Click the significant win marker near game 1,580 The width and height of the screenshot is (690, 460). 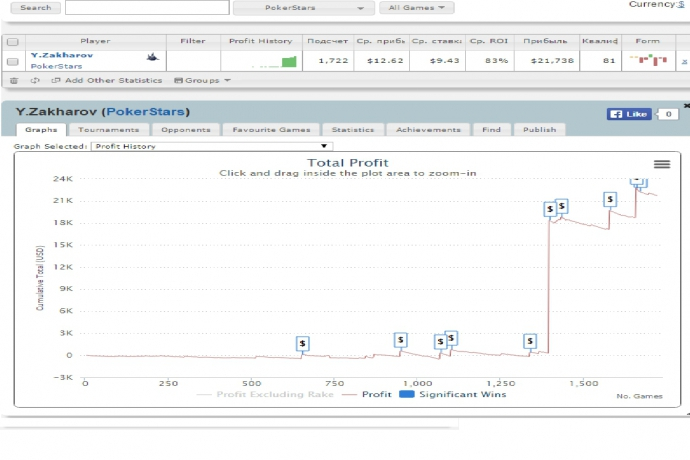point(610,199)
